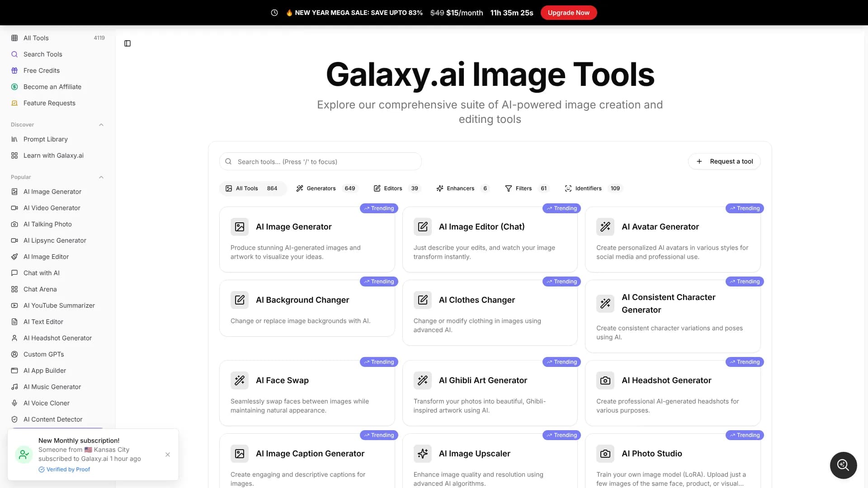Click the Free Credits gift icon
Screen dimensions: 868x488
pyautogui.click(x=14, y=70)
